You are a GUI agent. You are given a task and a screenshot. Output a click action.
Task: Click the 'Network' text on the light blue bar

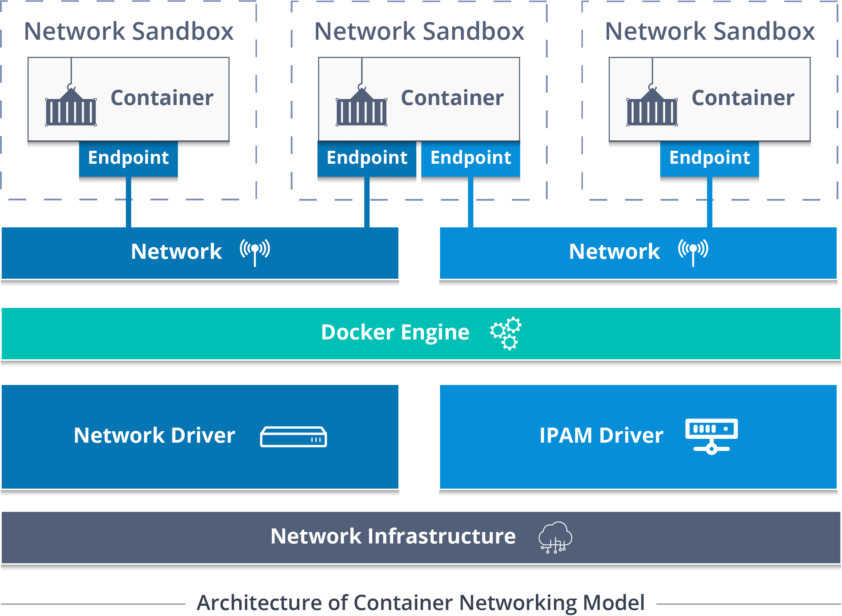(x=614, y=251)
